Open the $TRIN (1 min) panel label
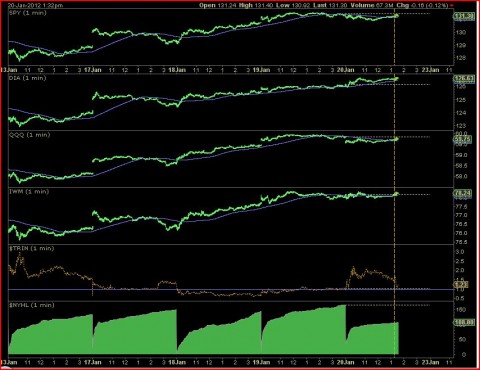The image size is (480, 370). point(32,248)
